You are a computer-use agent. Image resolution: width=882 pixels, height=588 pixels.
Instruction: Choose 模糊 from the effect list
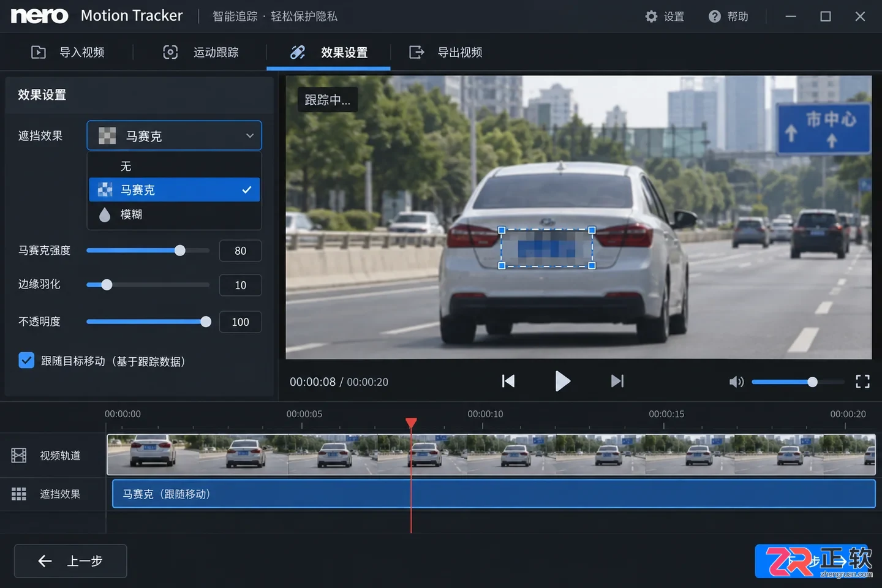coord(175,214)
